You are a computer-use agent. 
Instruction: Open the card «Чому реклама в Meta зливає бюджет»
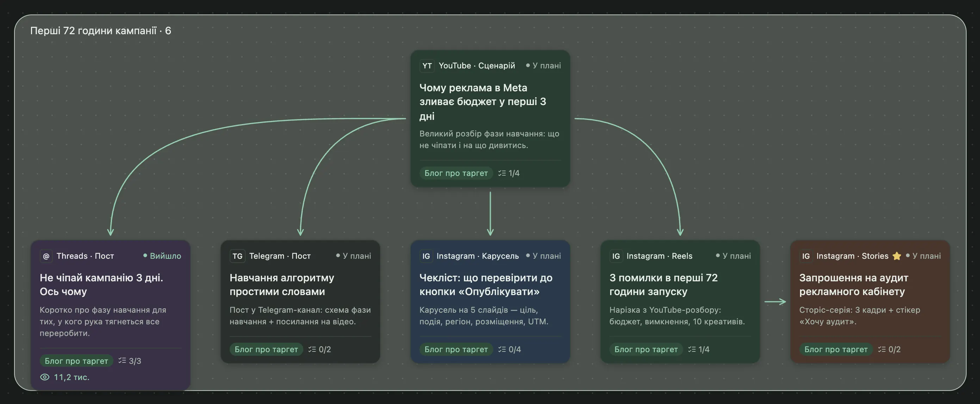click(490, 118)
